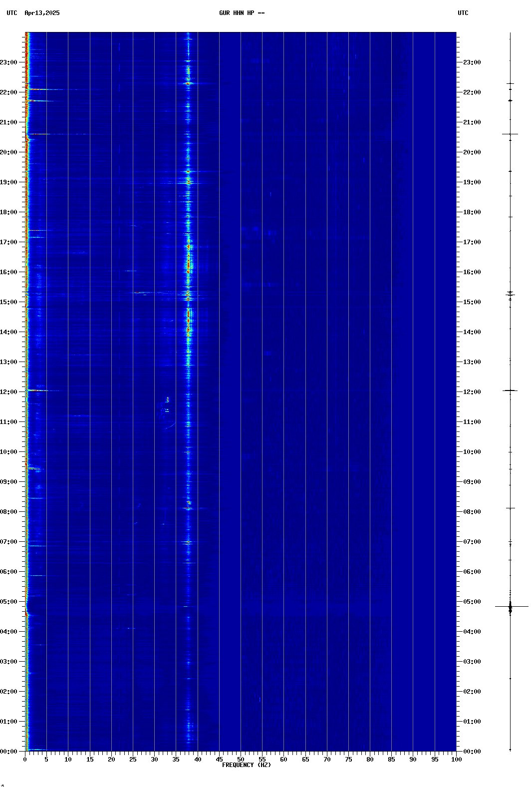Screen dimensions: 532x791
Task: Select the 00:00 label on right time axis
Action: [472, 752]
